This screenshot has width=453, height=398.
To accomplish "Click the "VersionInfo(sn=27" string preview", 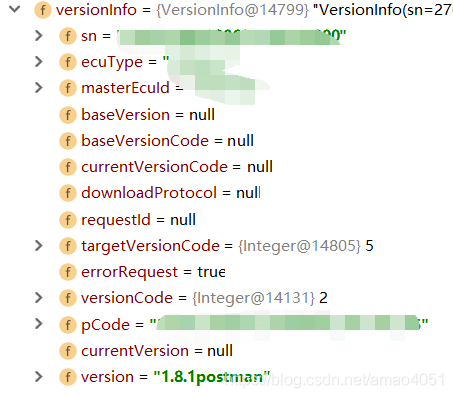I will [x=383, y=10].
